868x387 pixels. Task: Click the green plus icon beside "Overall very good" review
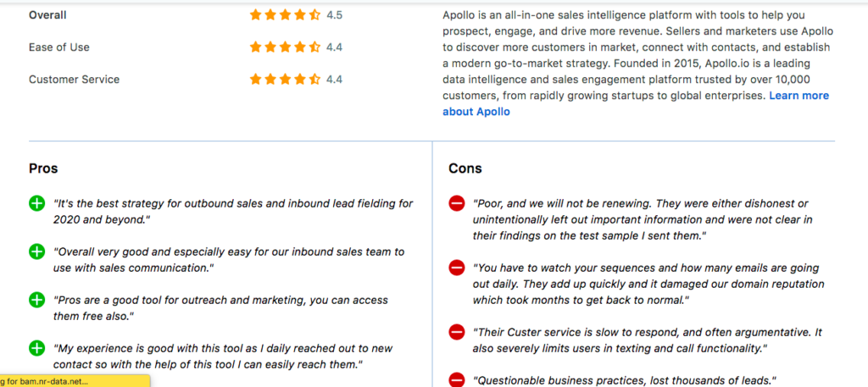[36, 252]
